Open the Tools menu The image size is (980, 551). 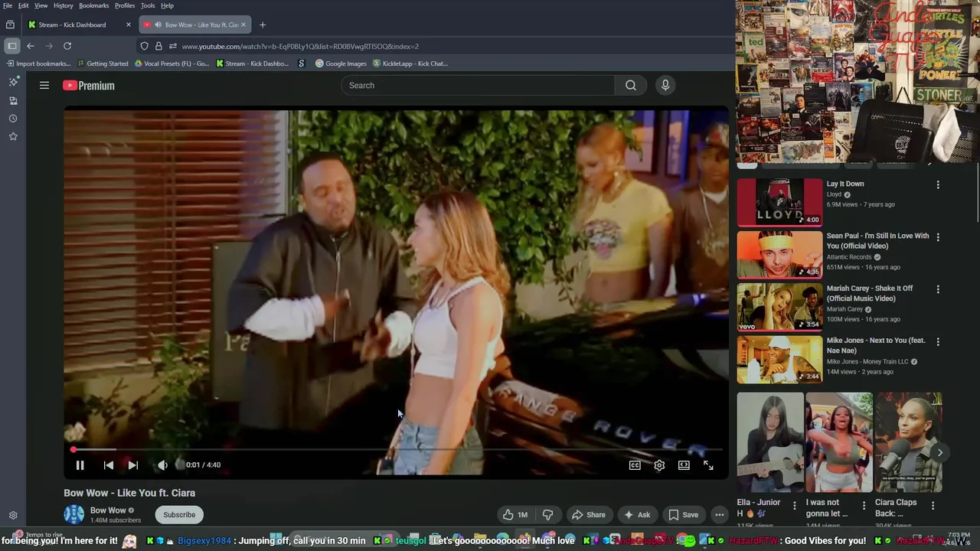(148, 5)
